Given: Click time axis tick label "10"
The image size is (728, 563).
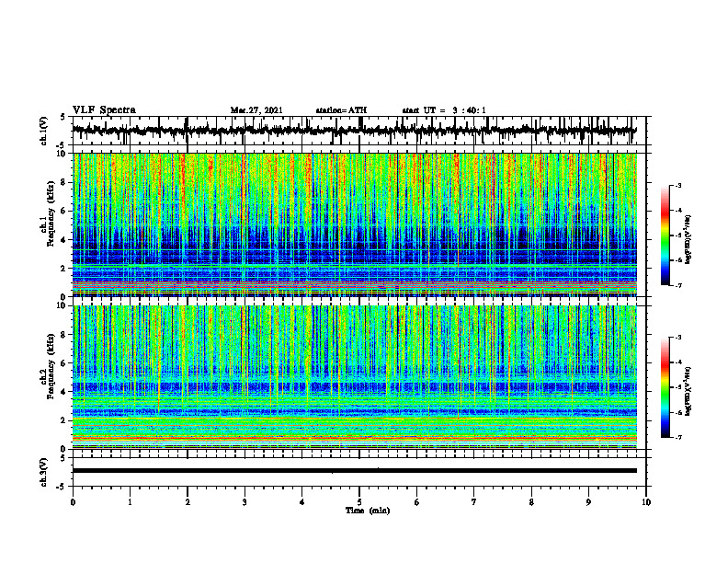Looking at the screenshot, I should click(646, 502).
